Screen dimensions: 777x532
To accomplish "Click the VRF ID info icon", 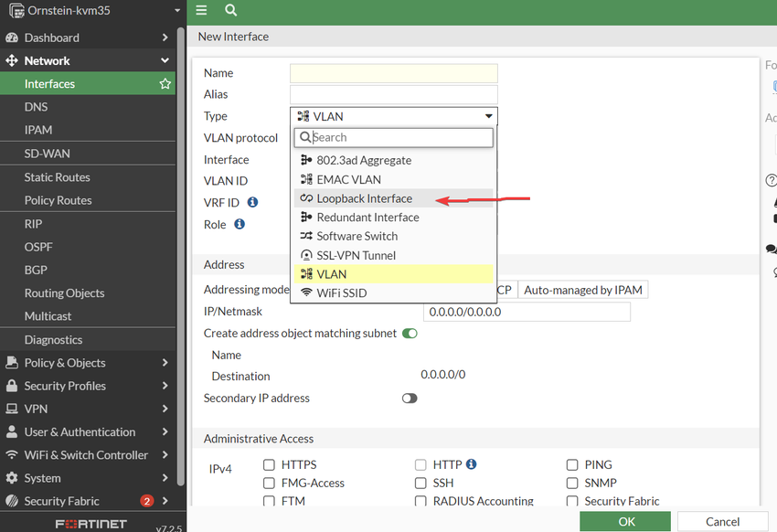I will pos(252,202).
